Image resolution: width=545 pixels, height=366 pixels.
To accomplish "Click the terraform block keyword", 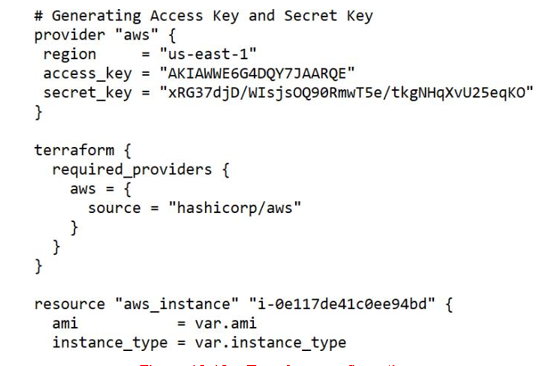I will click(x=74, y=151).
